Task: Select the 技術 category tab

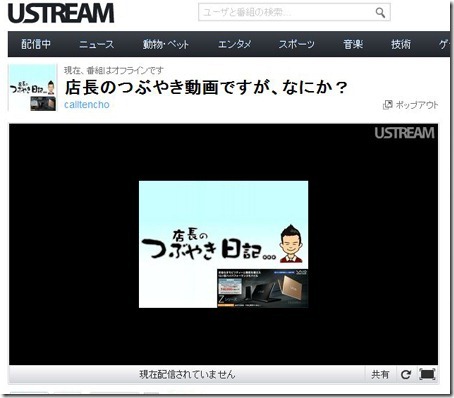Action: click(x=401, y=44)
